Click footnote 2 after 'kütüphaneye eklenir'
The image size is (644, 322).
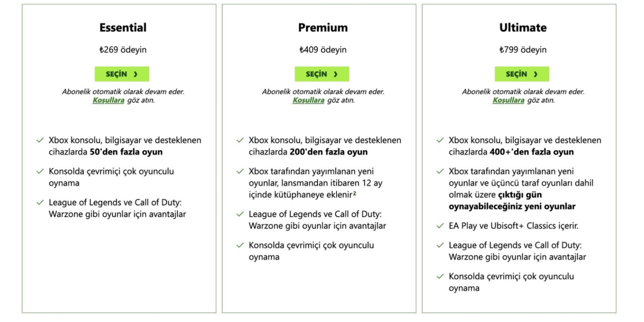(x=355, y=194)
